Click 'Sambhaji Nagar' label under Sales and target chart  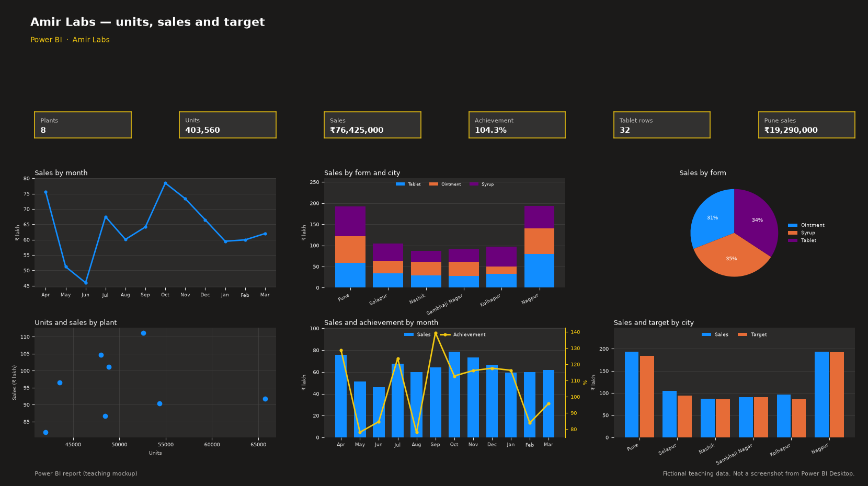tap(734, 454)
